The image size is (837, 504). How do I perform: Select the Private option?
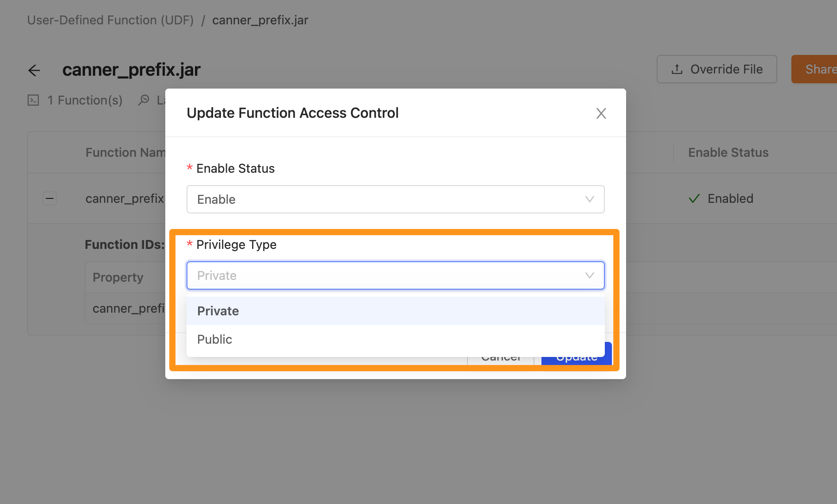pyautogui.click(x=395, y=311)
